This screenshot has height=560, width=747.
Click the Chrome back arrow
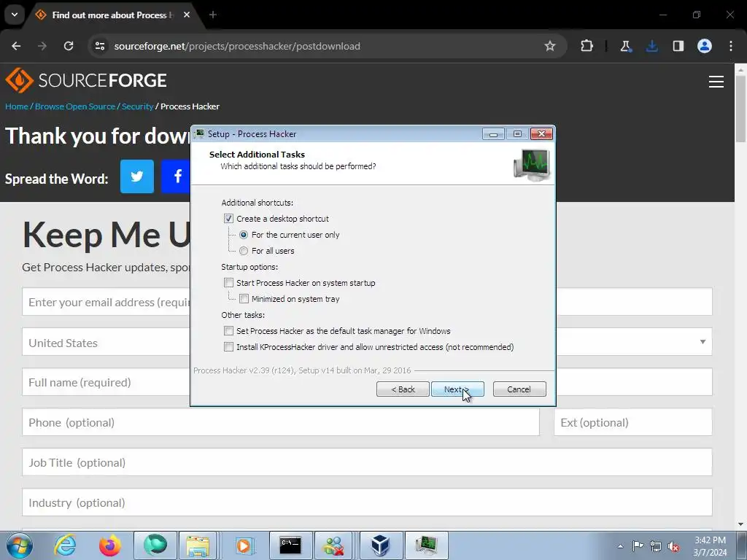(16, 46)
